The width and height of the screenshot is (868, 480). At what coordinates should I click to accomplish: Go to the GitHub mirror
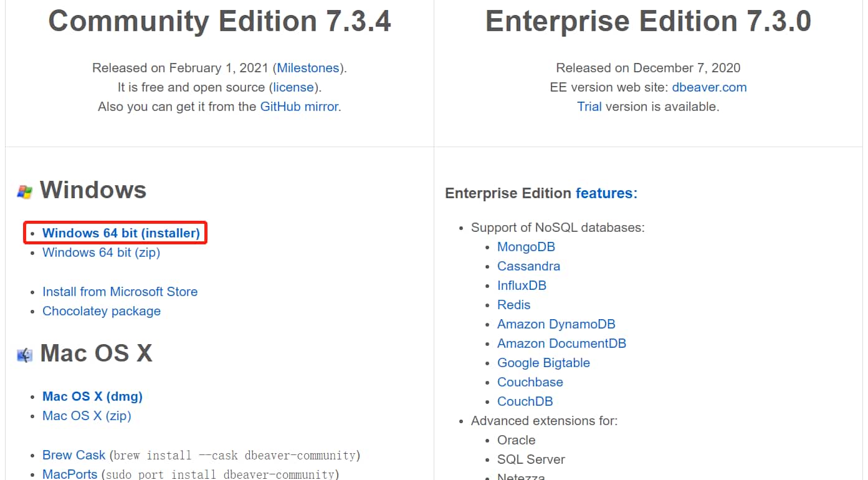tap(299, 107)
